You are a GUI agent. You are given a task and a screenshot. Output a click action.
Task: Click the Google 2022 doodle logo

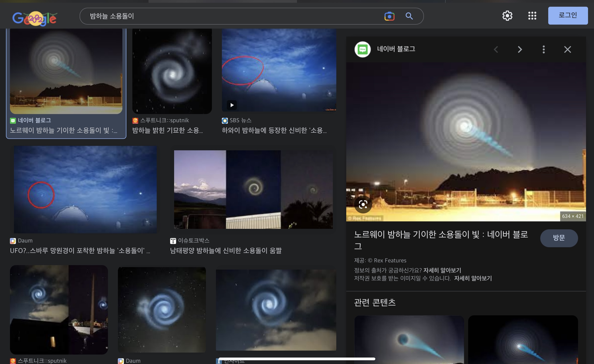35,18
